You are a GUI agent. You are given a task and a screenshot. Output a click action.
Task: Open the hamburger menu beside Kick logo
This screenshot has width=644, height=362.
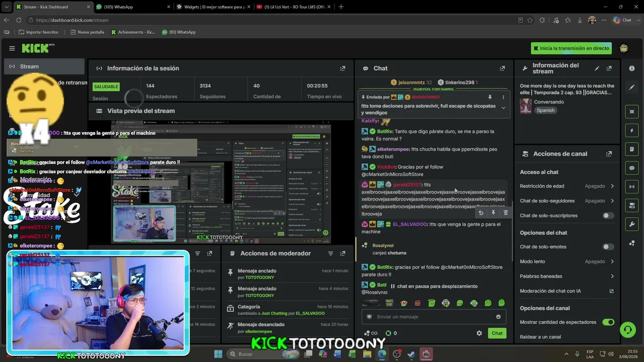(x=12, y=48)
